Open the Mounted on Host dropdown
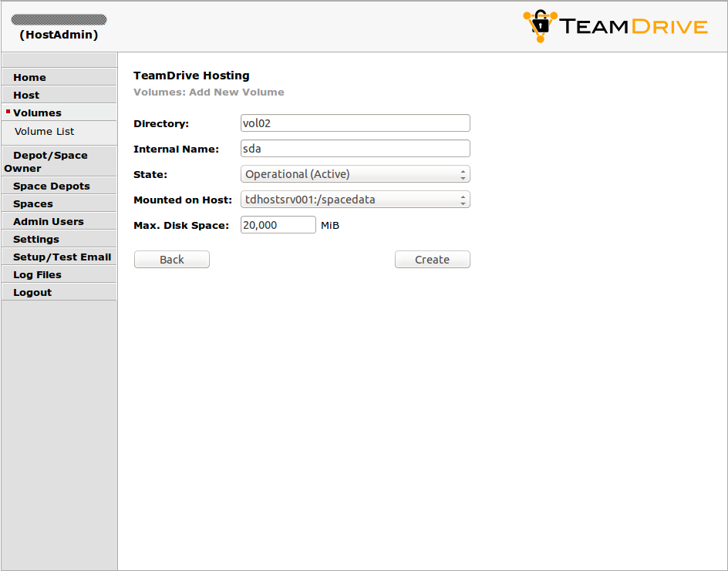This screenshot has height=571, width=728. (x=355, y=200)
